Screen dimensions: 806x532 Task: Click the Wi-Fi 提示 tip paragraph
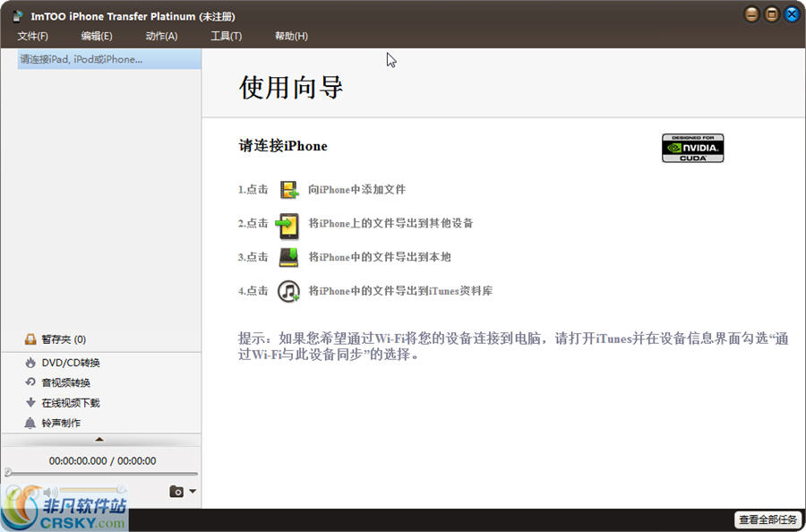[x=513, y=347]
